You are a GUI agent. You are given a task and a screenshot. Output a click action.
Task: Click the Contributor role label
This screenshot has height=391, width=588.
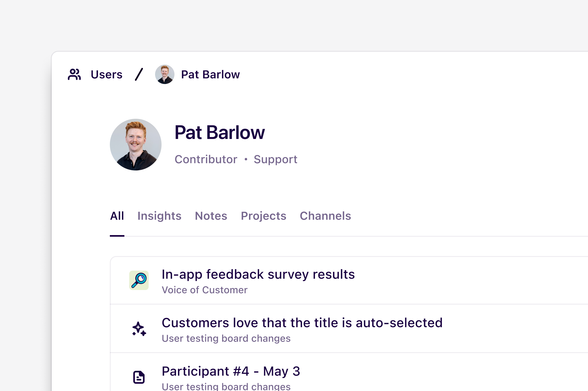[206, 159]
